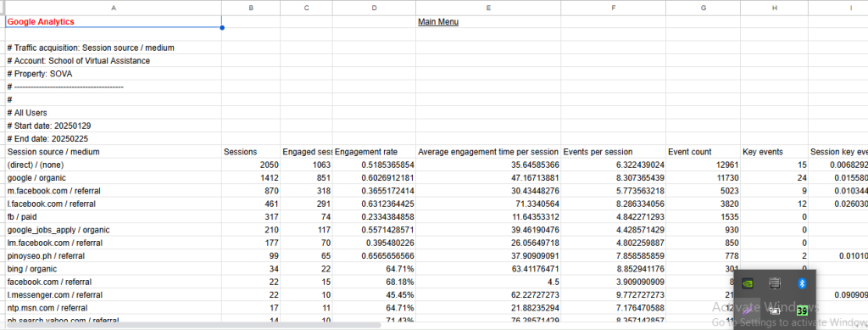This screenshot has width=868, height=330.
Task: Click the Account: School of Virtual Assistance cell
Action: [x=114, y=61]
